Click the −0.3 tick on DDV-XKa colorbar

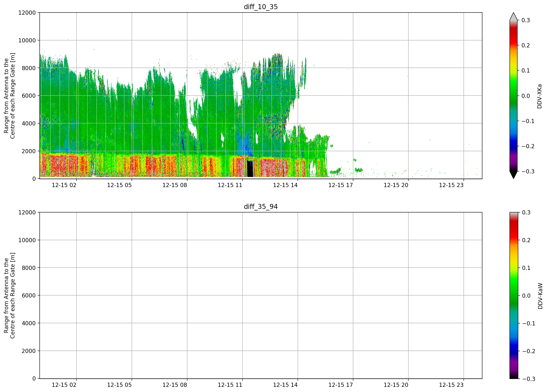pos(528,172)
